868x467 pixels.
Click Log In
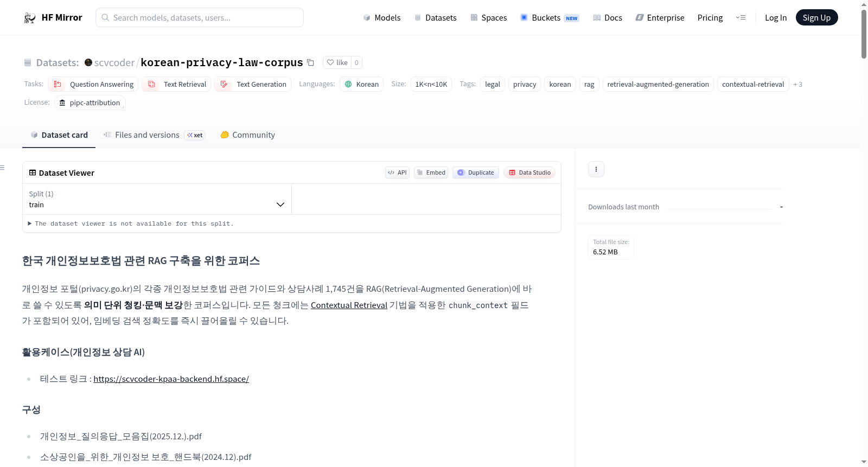pyautogui.click(x=776, y=17)
